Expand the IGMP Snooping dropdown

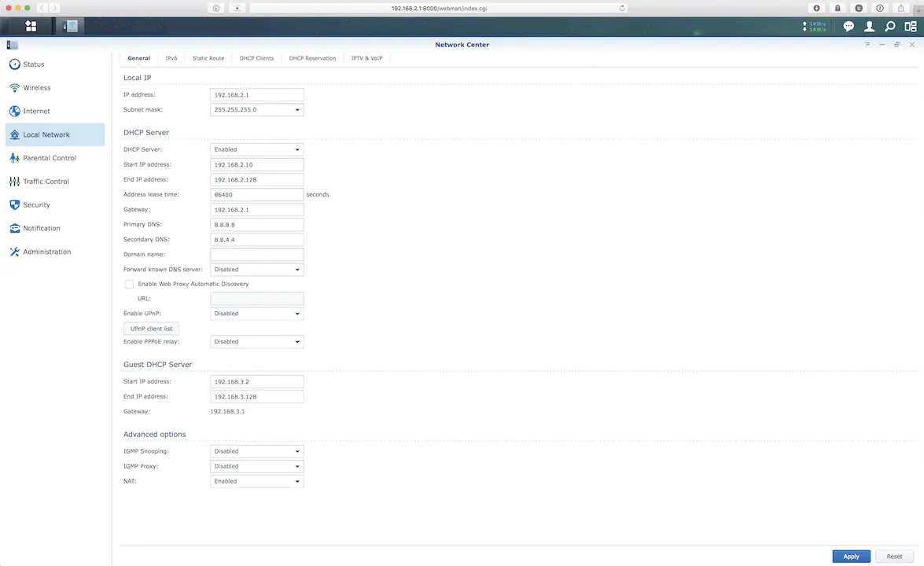click(x=257, y=452)
